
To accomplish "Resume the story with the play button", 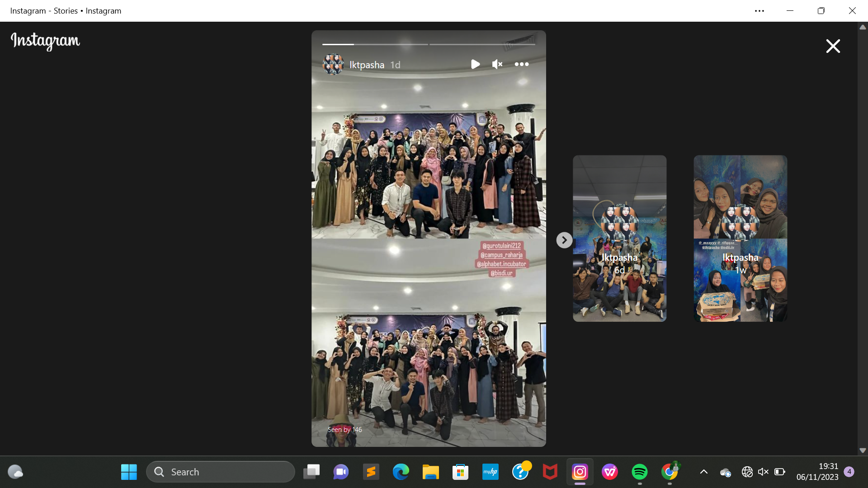I will coord(475,64).
